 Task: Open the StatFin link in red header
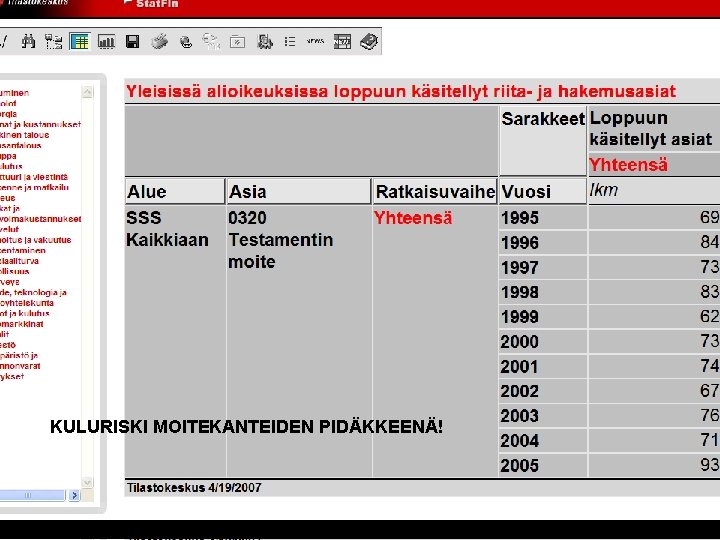pos(157,4)
